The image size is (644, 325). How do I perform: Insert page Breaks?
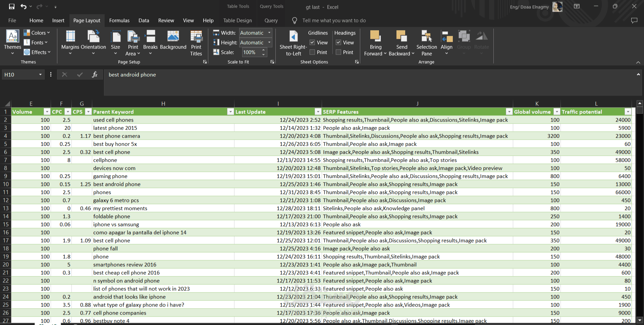click(150, 42)
